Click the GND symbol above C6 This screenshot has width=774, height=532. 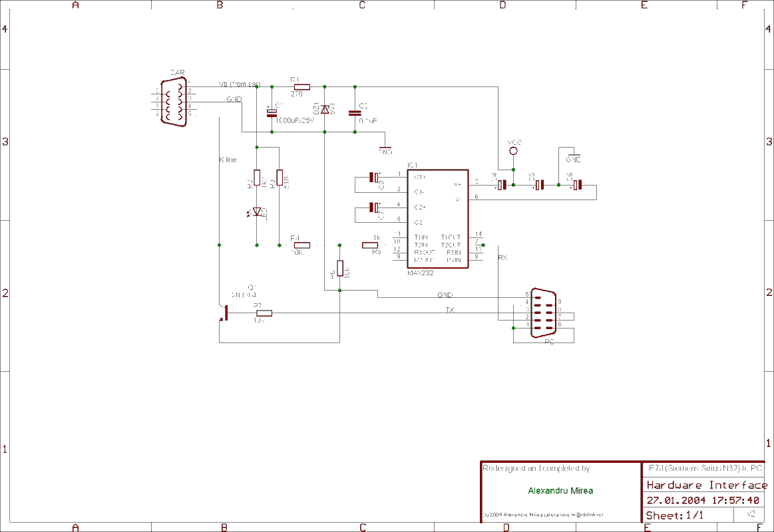pyautogui.click(x=573, y=156)
